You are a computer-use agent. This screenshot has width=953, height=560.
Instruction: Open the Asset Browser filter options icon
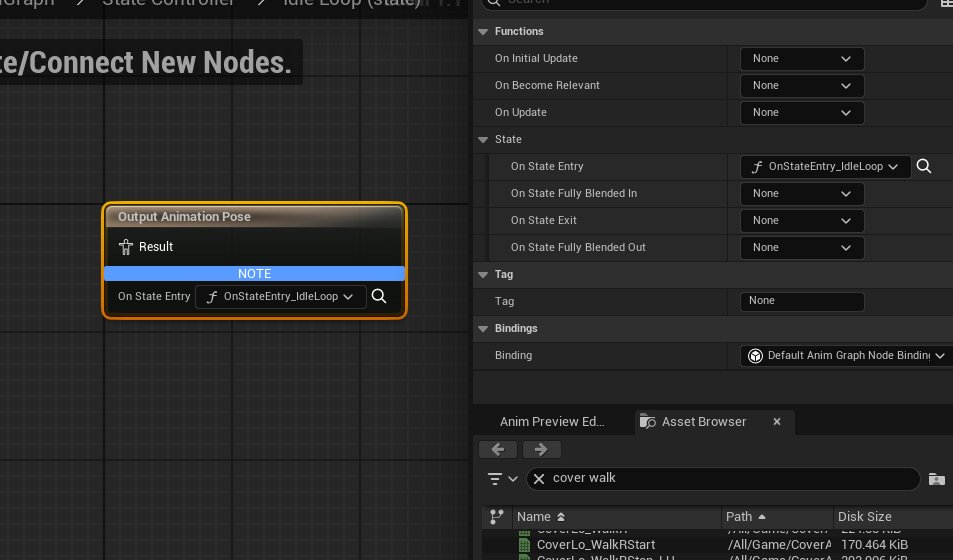pyautogui.click(x=495, y=479)
